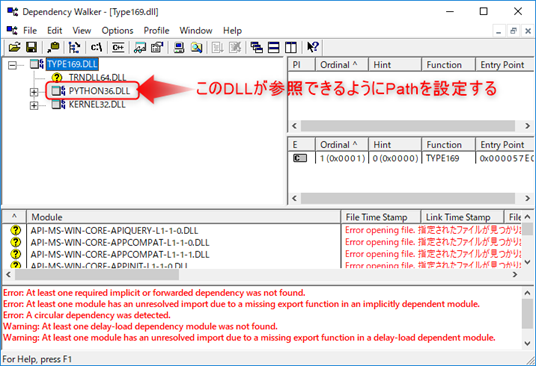Click ordinal cell 1 (0x0001)

[343, 158]
